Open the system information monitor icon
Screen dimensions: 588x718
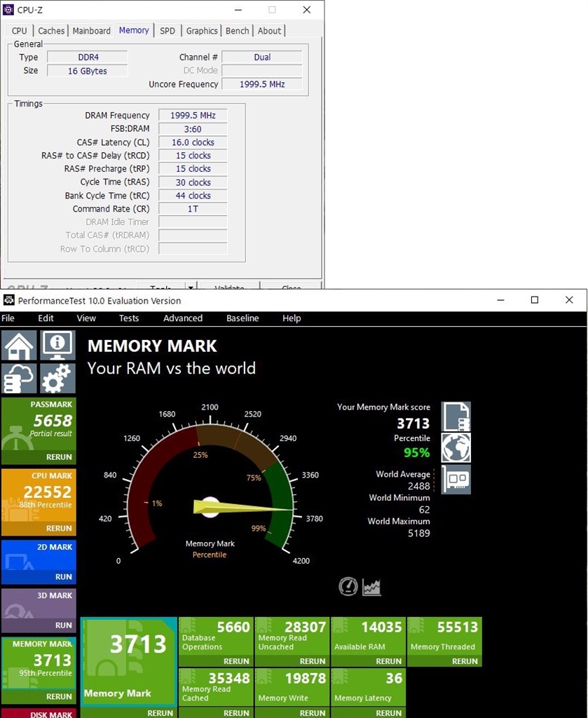pos(57,345)
